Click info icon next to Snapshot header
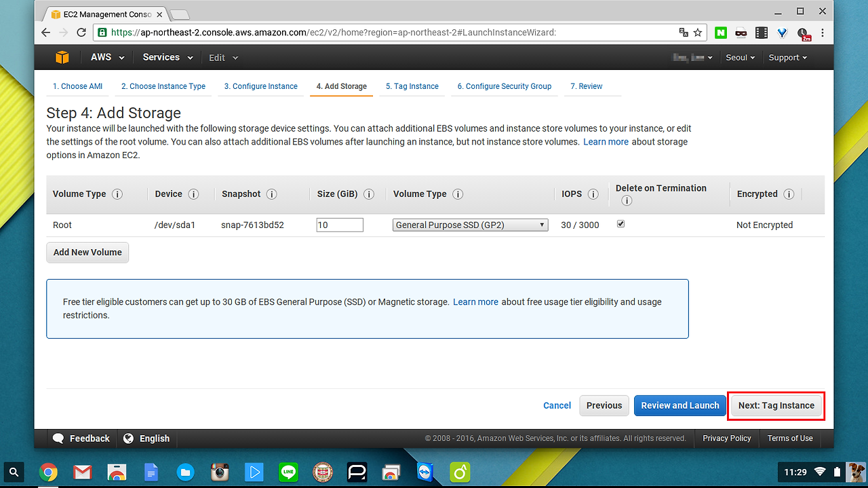 (272, 194)
